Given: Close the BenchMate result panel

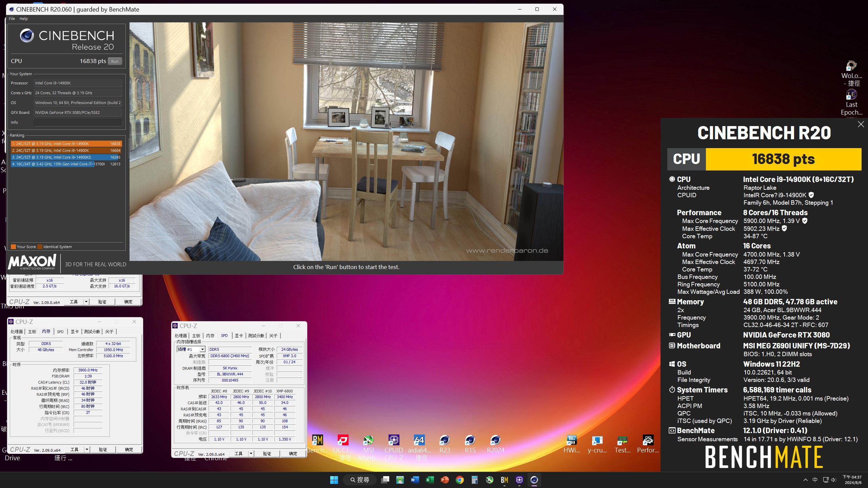Looking at the screenshot, I should coord(861,124).
